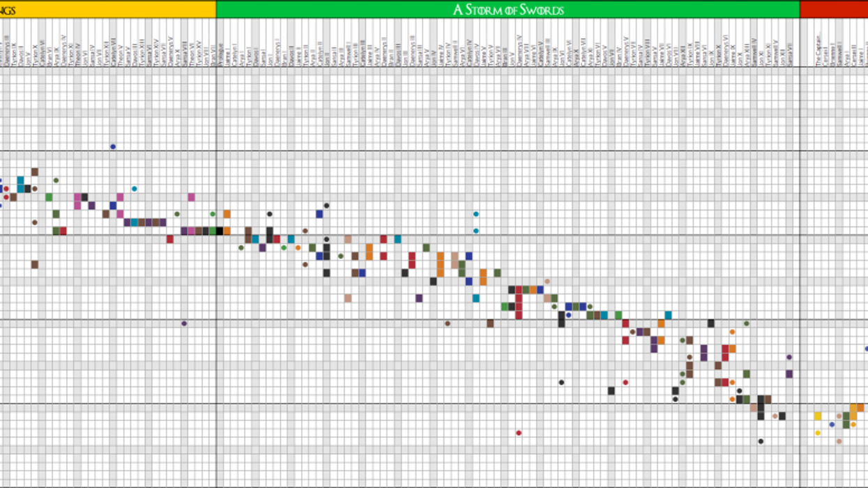Select the yellow book header band
The image size is (868, 488).
[x=107, y=9]
